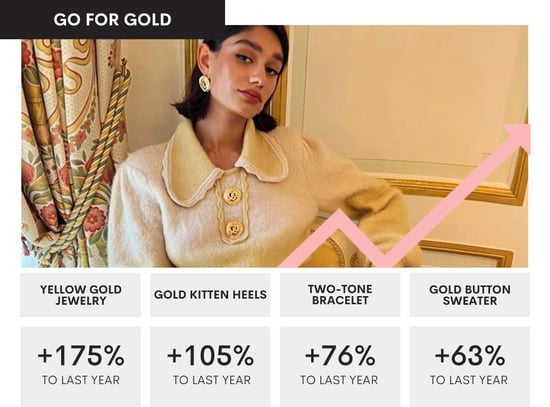Click the +63% statistic card

[470, 367]
